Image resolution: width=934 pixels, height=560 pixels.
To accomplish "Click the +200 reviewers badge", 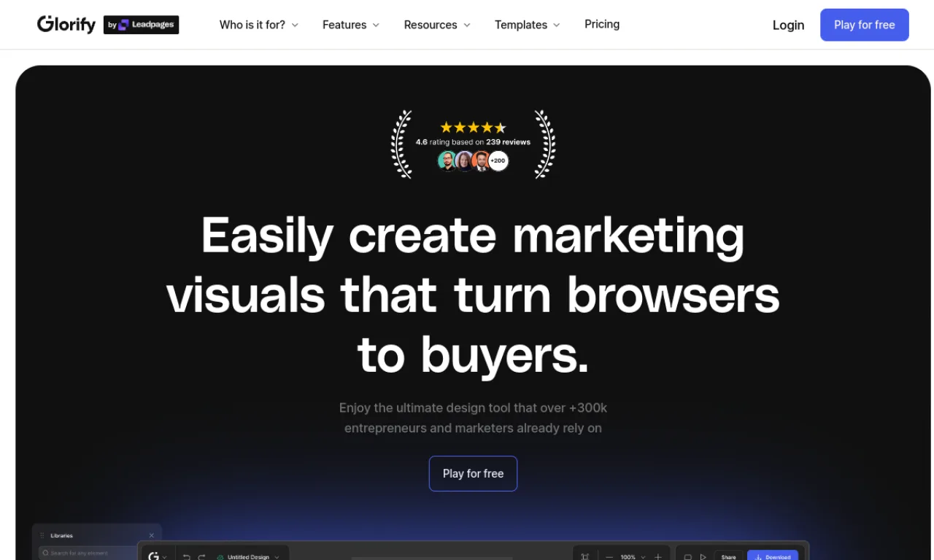I will coord(498,161).
